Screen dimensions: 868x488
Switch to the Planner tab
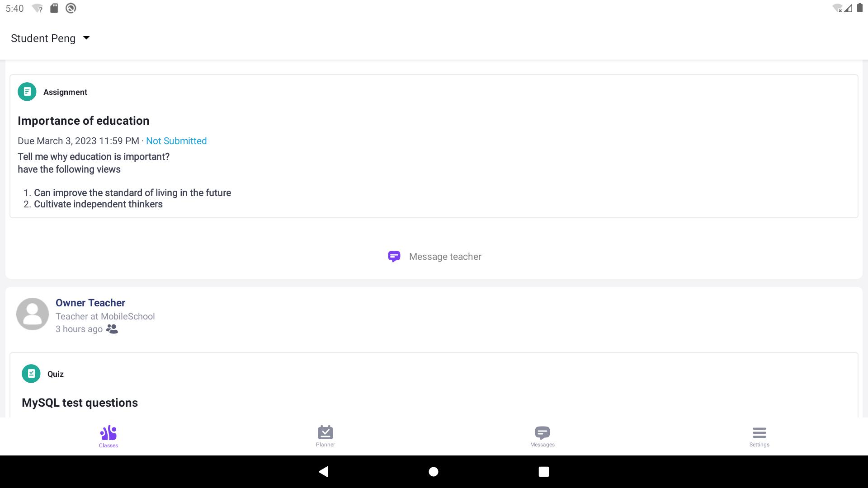(x=325, y=436)
